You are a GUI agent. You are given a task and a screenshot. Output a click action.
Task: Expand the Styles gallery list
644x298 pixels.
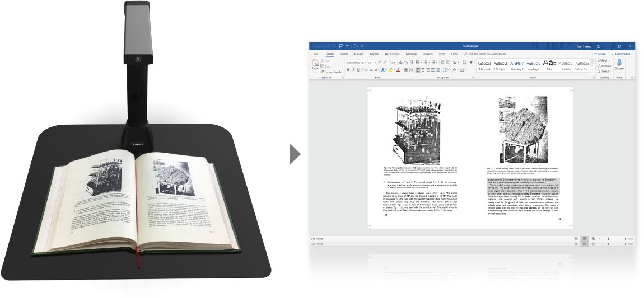click(593, 70)
